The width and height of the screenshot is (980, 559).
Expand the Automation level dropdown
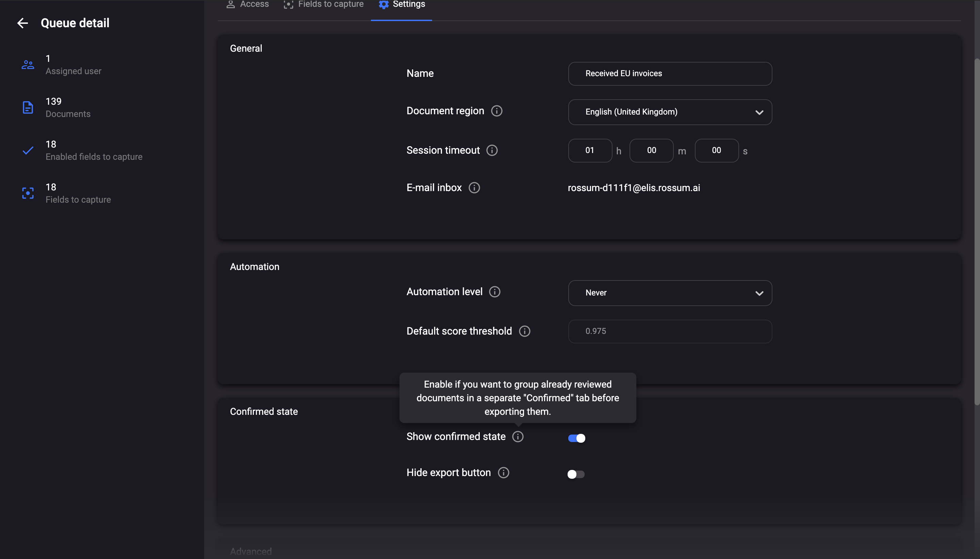click(x=670, y=293)
